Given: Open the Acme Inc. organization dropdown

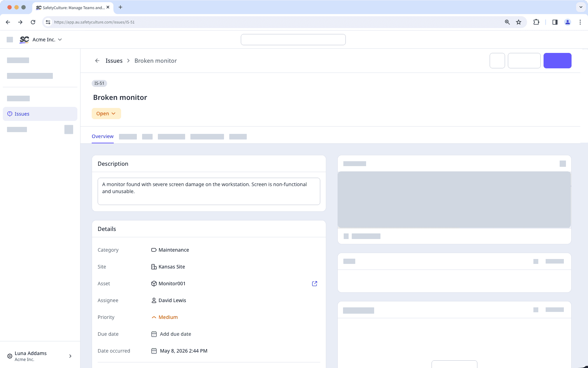Looking at the screenshot, I should [x=47, y=40].
